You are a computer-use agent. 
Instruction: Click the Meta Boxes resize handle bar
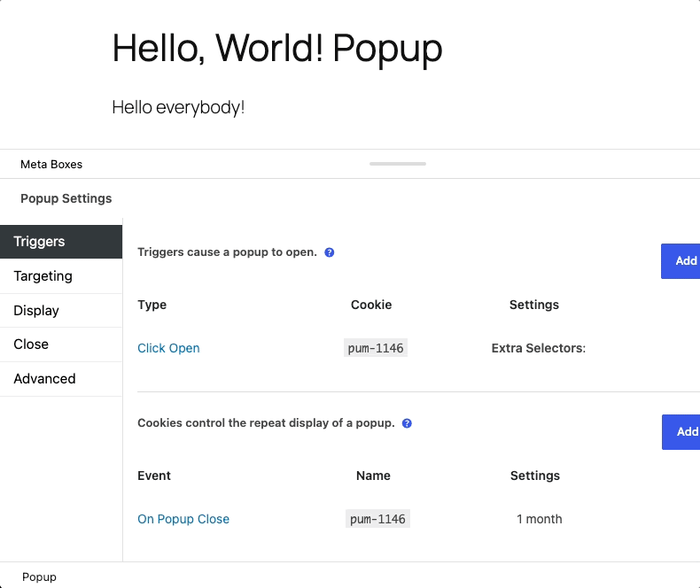pyautogui.click(x=397, y=164)
